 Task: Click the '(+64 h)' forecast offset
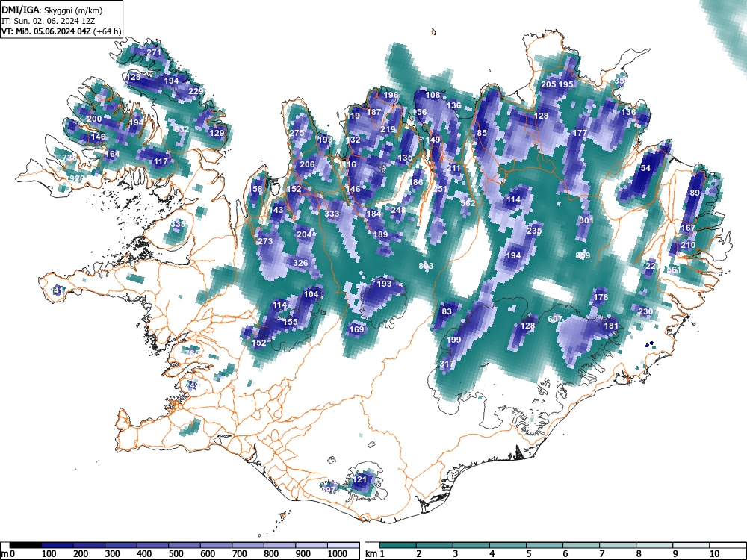tap(107, 31)
